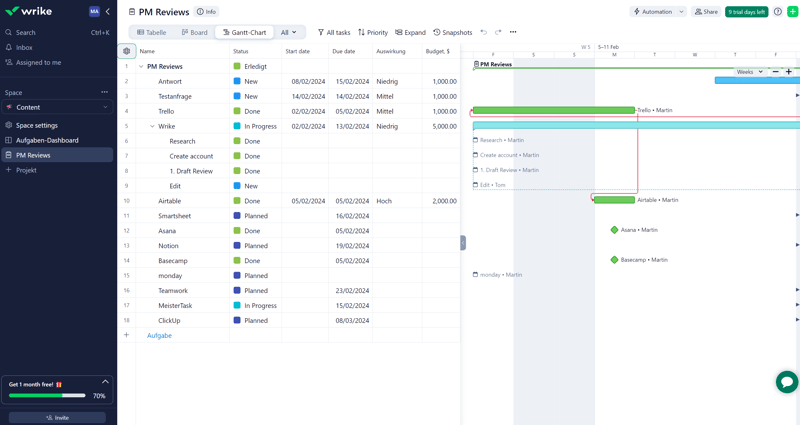Image resolution: width=800 pixels, height=425 pixels.
Task: Click the Wrike logo
Action: point(29,11)
